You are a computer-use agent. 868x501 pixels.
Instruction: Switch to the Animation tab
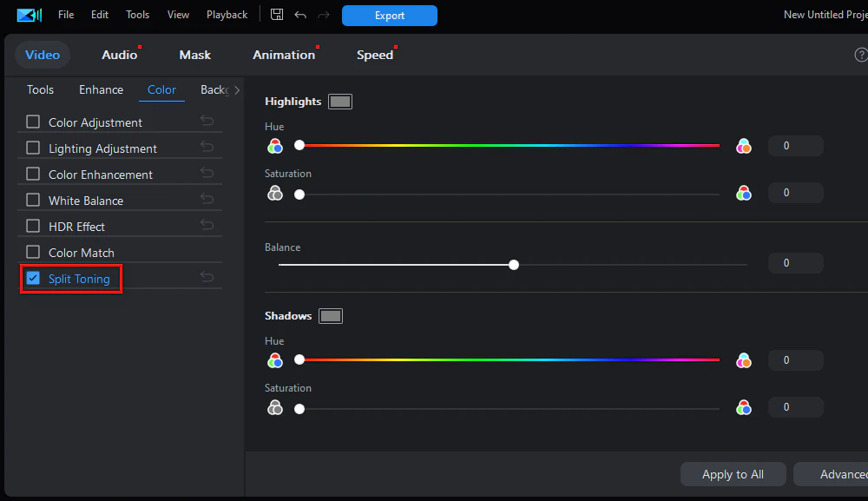pos(284,55)
